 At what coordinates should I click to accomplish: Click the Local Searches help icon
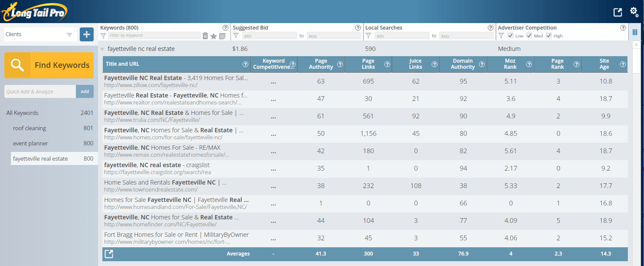click(x=491, y=27)
